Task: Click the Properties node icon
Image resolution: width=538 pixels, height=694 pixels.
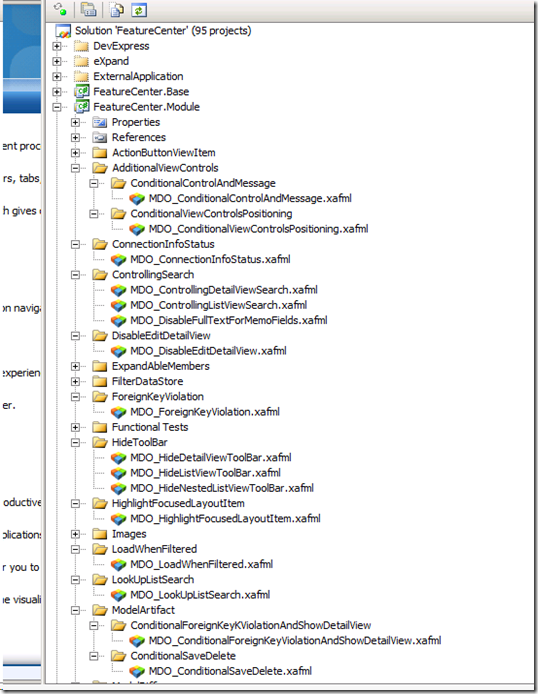Action: [100, 122]
